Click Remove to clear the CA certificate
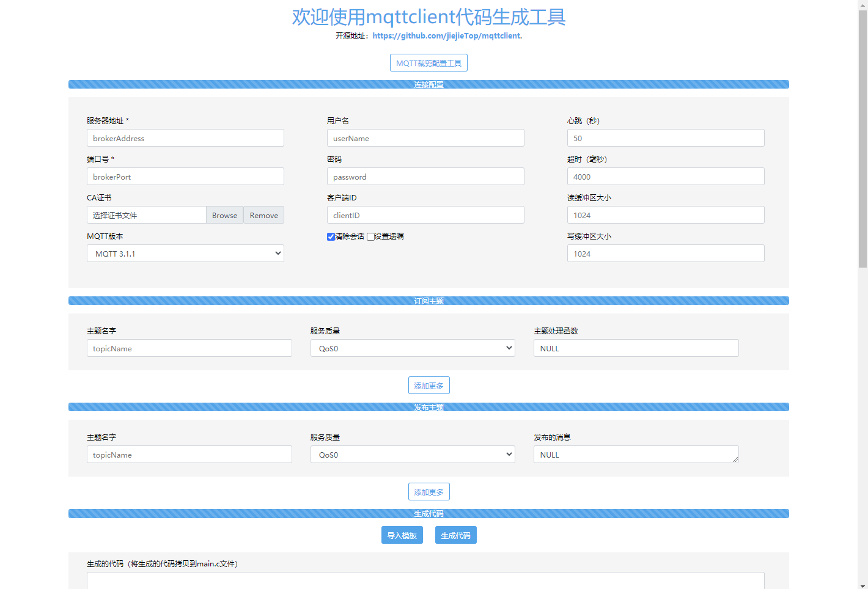Viewport: 868px width, 589px height. point(263,214)
